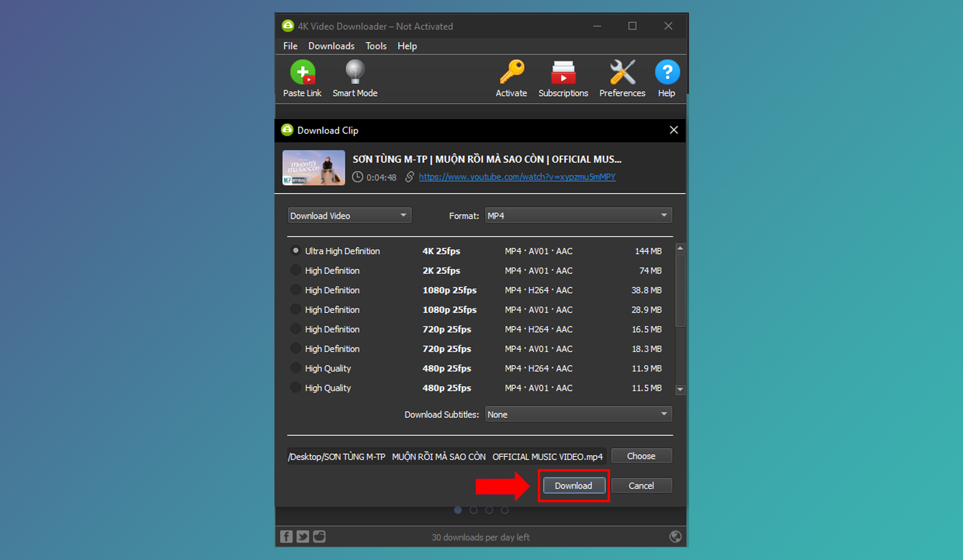Select the 2K 25fps High Definition option
Image resolution: width=963 pixels, height=560 pixels.
296,270
